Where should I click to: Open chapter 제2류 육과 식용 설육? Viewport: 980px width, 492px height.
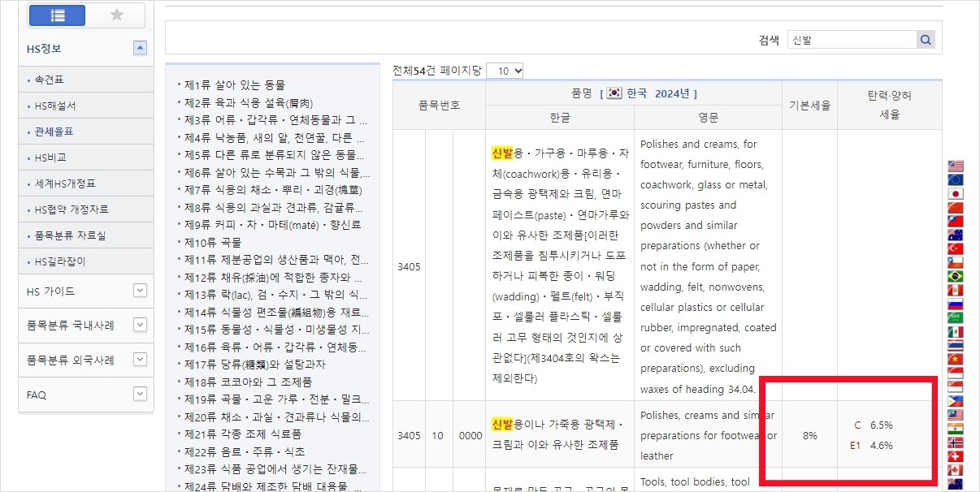[248, 103]
